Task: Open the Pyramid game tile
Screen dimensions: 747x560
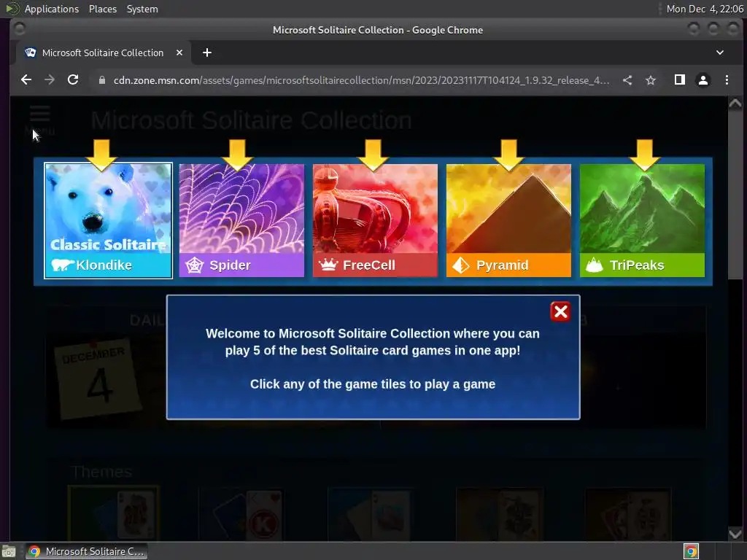Action: click(x=508, y=220)
